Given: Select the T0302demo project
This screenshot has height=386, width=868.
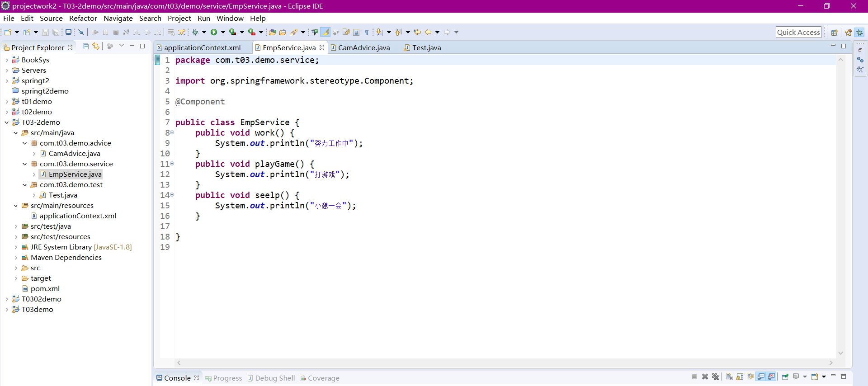Looking at the screenshot, I should coord(41,299).
